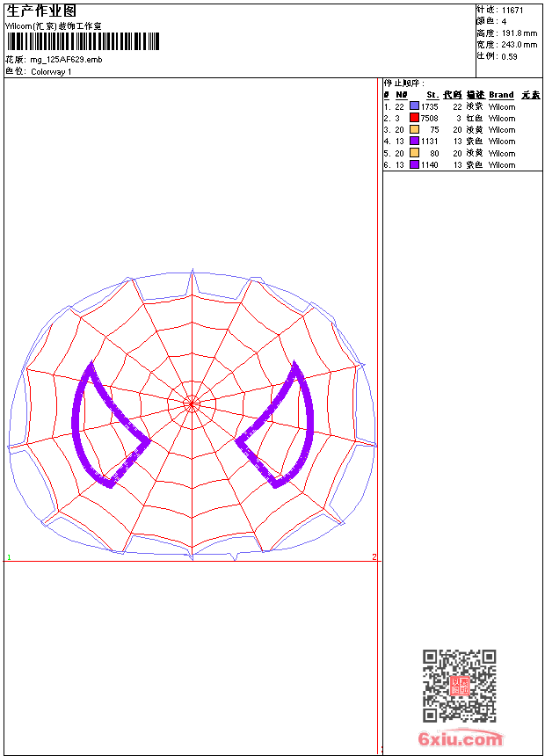Click the barcode under the studio name
The width and height of the screenshot is (545, 756).
point(83,41)
